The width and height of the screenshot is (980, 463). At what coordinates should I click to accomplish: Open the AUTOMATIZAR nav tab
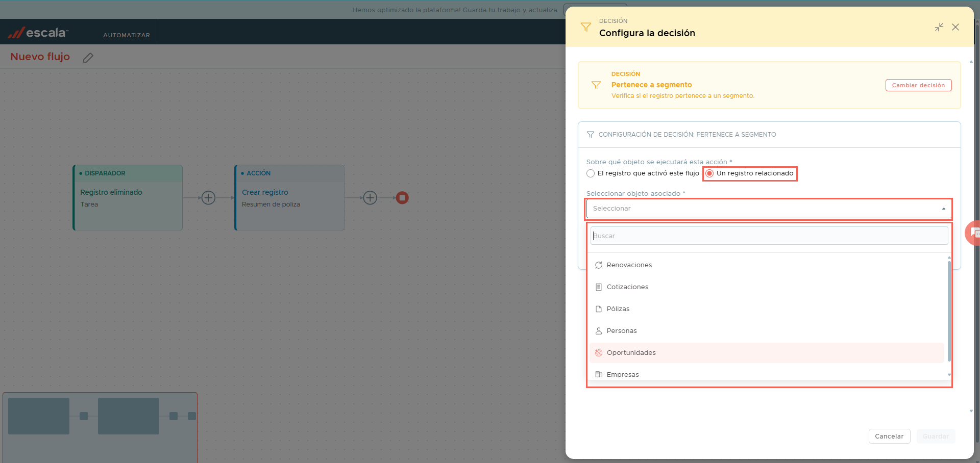127,35
